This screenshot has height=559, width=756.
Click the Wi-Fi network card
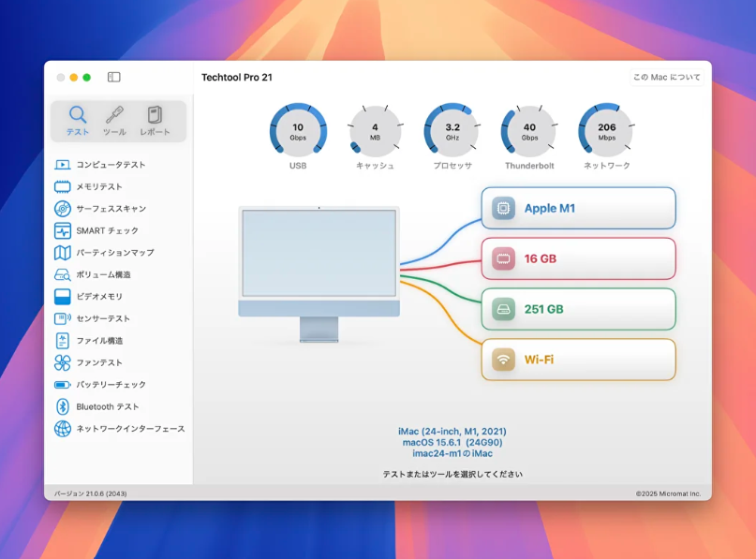(x=579, y=360)
